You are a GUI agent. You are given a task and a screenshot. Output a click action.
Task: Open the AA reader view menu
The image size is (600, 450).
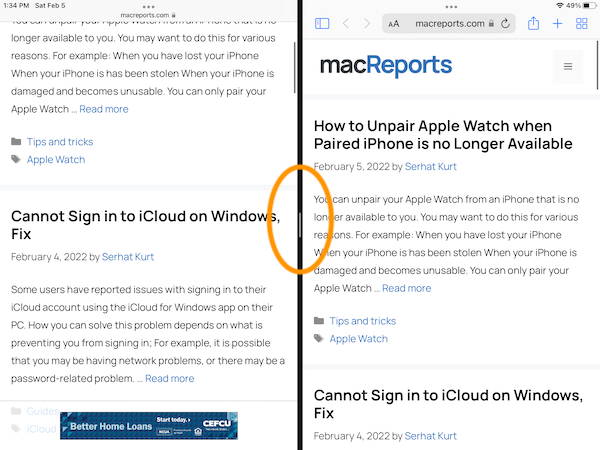(393, 24)
